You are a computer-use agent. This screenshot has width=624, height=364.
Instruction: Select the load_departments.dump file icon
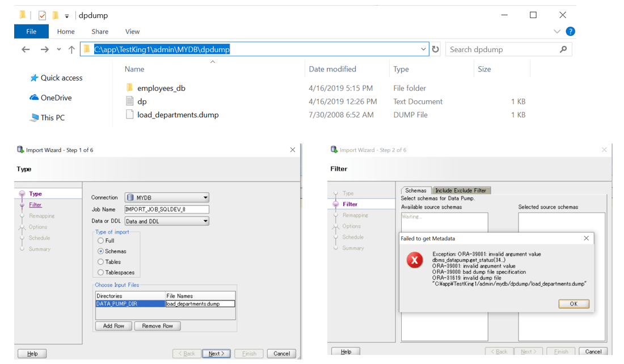129,115
